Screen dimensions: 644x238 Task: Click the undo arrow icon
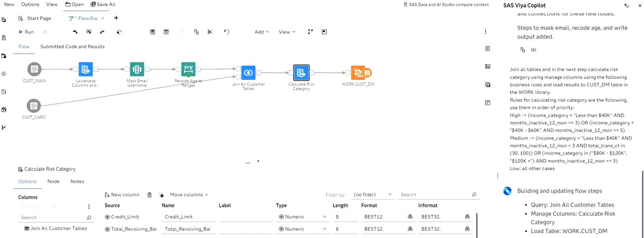tap(227, 32)
